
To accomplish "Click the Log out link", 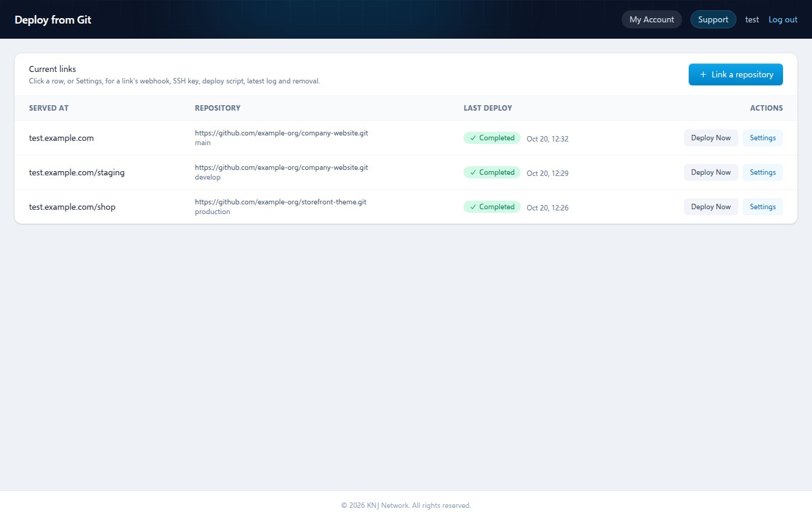I will click(x=783, y=19).
